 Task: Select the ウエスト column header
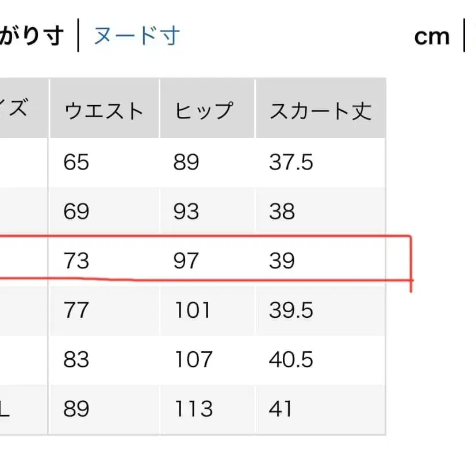105,109
